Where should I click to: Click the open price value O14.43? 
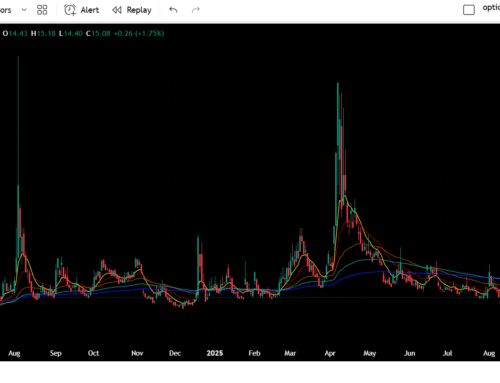tap(15, 33)
